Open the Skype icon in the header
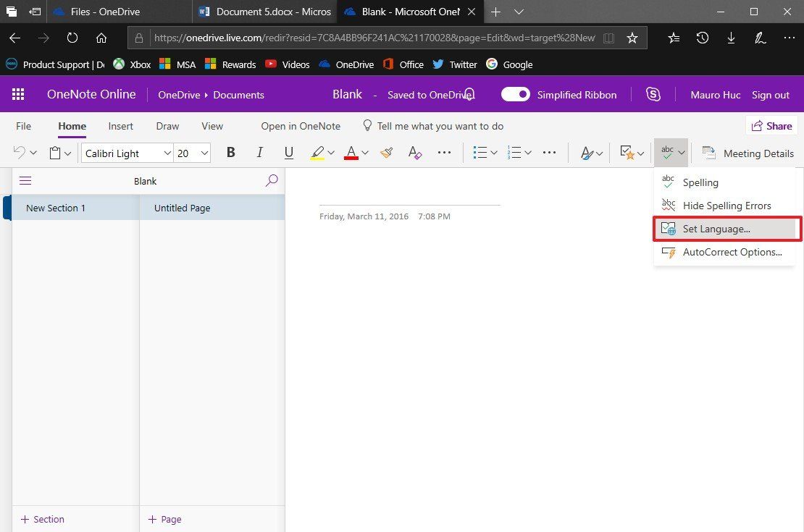 tap(653, 94)
